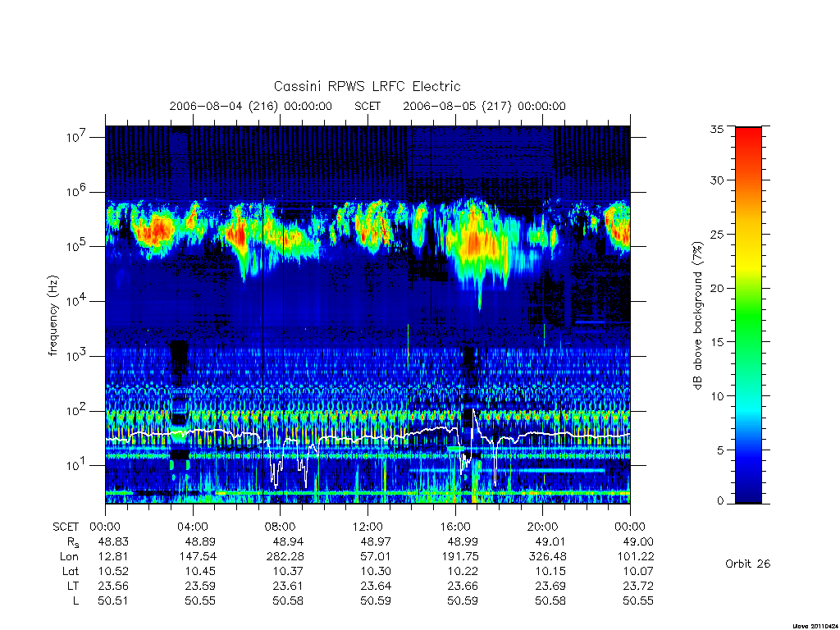
Task: Click the Cassini RPWS LRFC Electric title
Action: click(367, 86)
